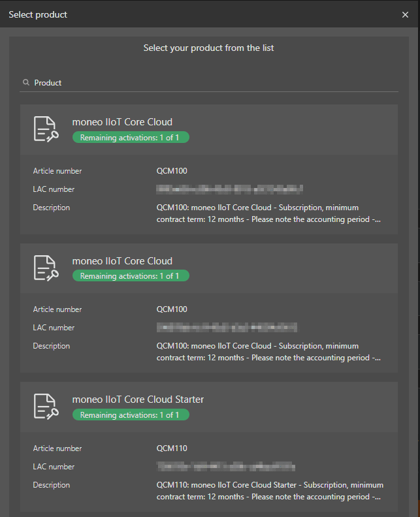The image size is (420, 517).
Task: Select the moneo IIoT Core Cloud Starter title
Action: point(138,399)
